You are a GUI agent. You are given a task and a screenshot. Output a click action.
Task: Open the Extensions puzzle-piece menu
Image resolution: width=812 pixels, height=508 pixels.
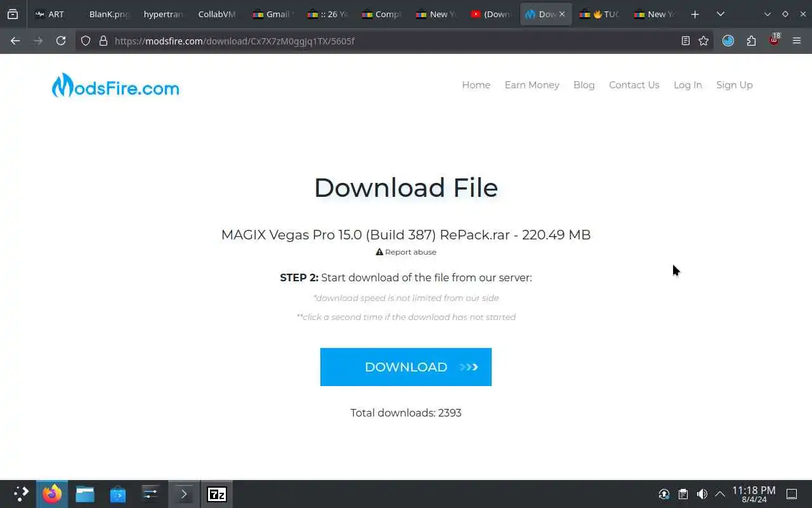click(751, 41)
